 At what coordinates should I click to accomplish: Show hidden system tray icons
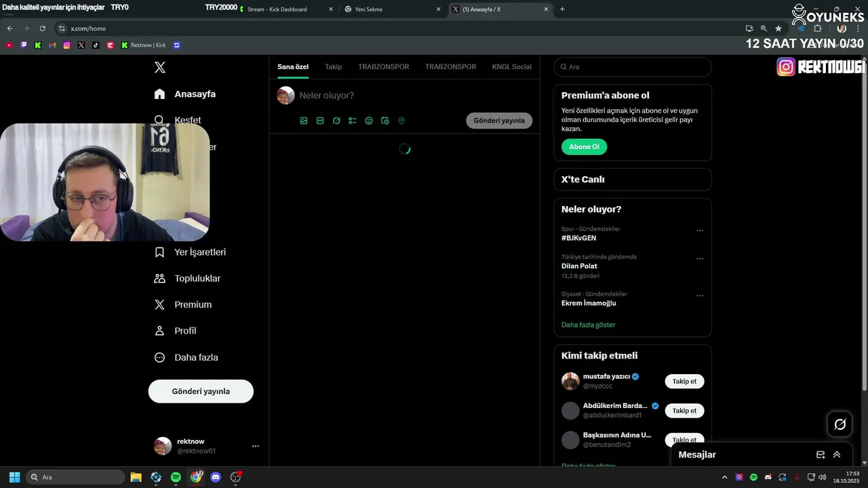click(724, 477)
